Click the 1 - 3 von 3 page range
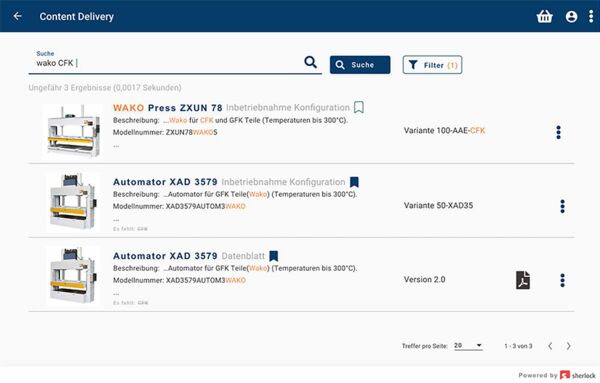The height and width of the screenshot is (383, 600). 518,346
